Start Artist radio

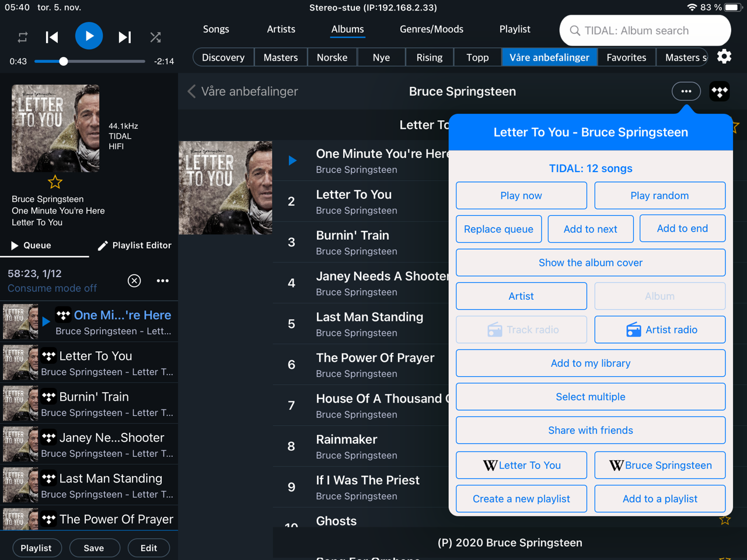(x=659, y=330)
